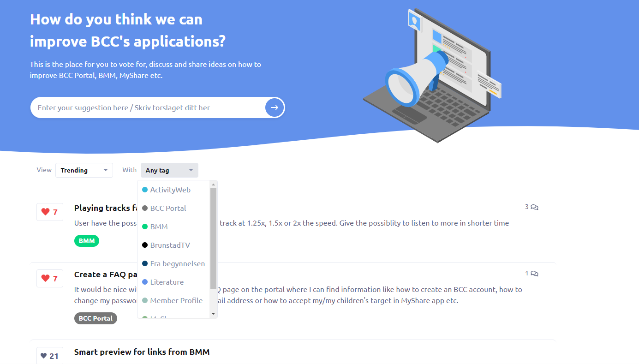The width and height of the screenshot is (639, 364).
Task: Collapse the Any tag dropdown
Action: (169, 170)
